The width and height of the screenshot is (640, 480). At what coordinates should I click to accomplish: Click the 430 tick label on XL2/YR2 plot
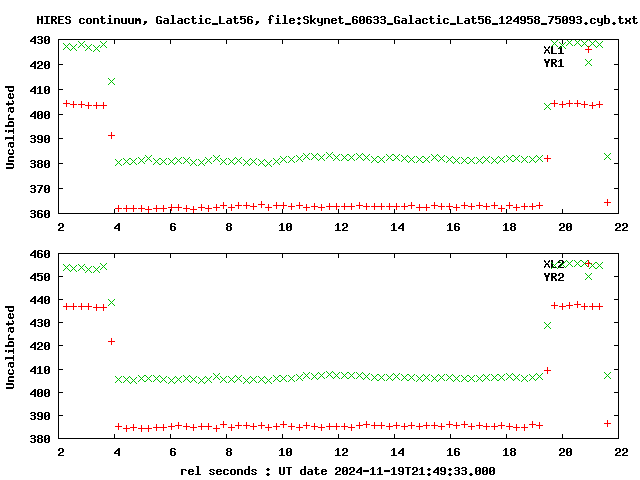pos(40,323)
